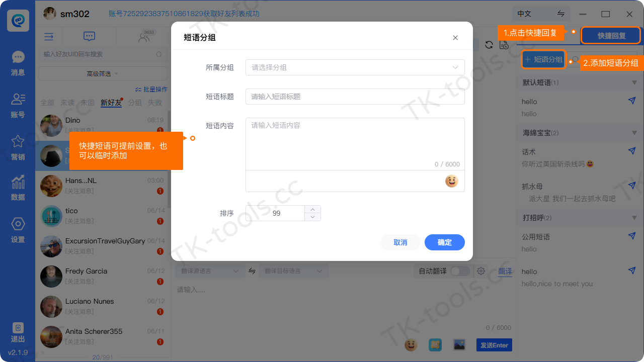
Task: Select the 失败 filter tab
Action: tap(155, 103)
